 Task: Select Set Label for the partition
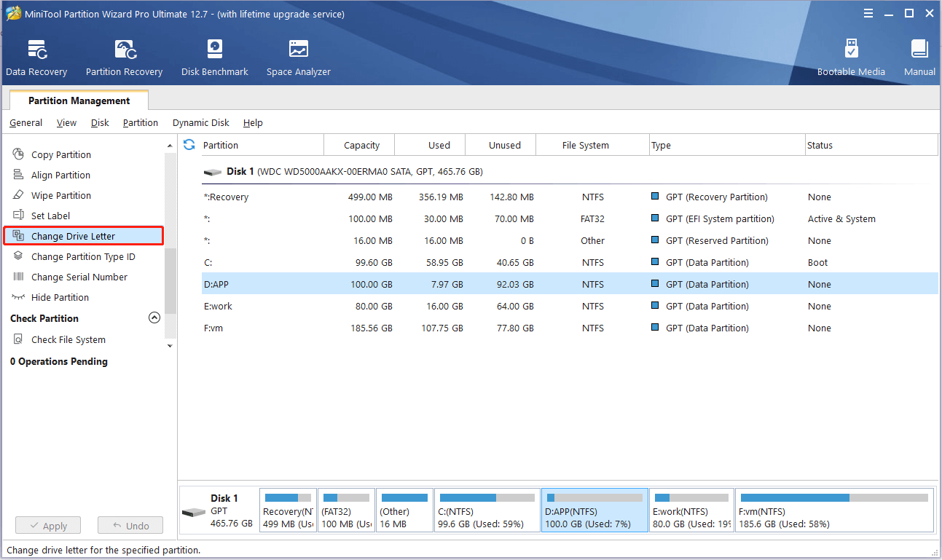[54, 215]
